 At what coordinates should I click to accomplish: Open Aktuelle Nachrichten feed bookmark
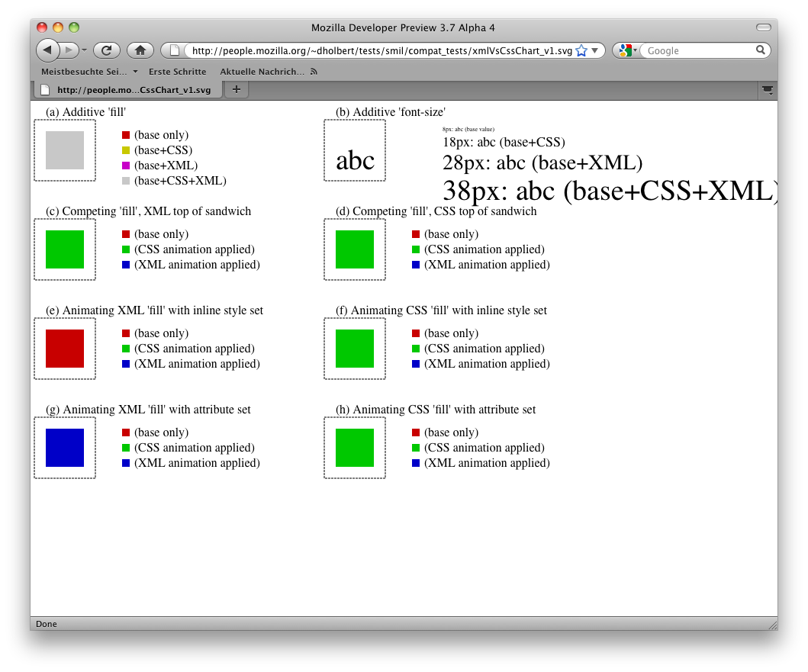point(262,72)
